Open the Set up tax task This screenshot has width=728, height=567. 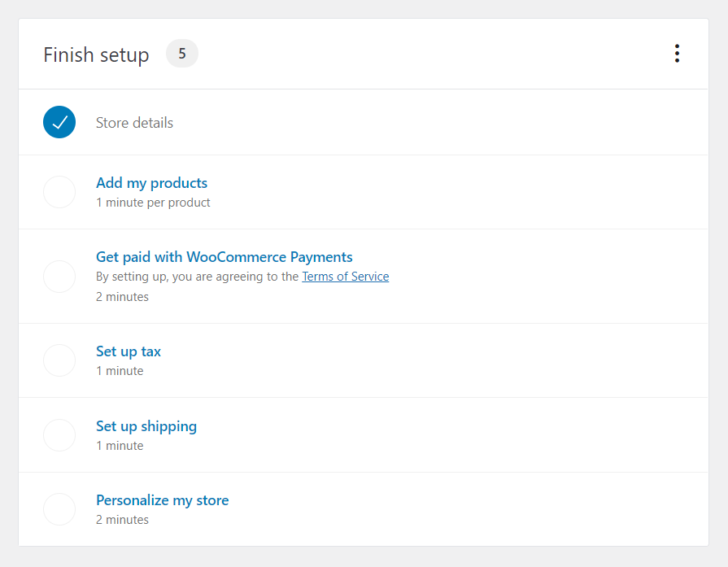pyautogui.click(x=128, y=351)
